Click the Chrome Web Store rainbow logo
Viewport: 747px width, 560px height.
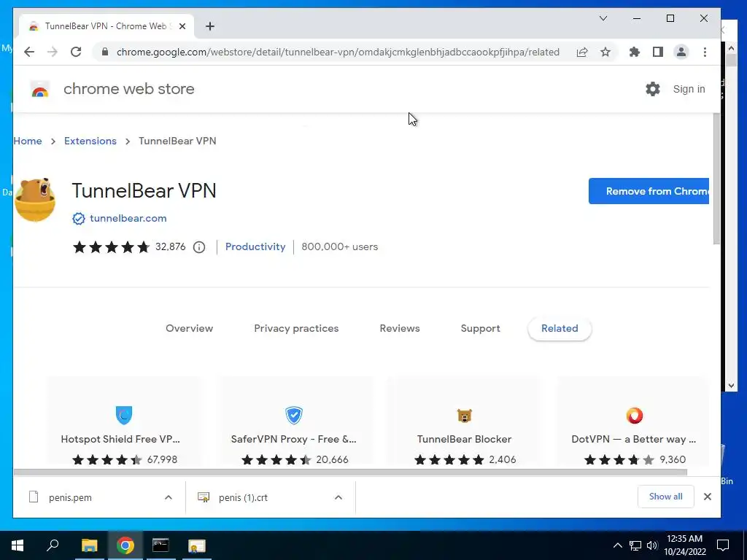pyautogui.click(x=40, y=89)
